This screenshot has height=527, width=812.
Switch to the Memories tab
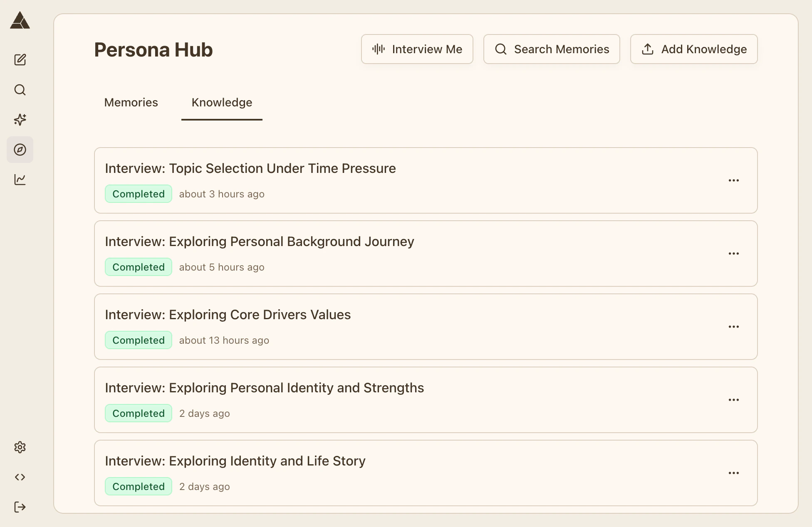tap(131, 103)
